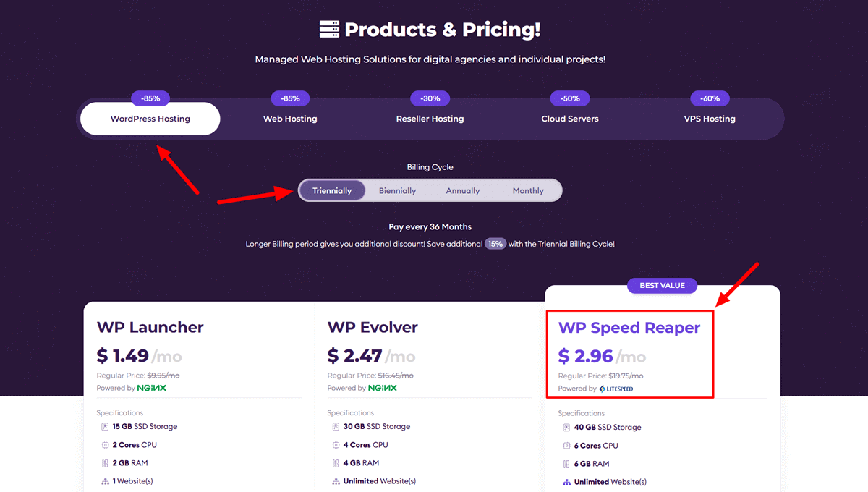The width and height of the screenshot is (868, 492).
Task: Click the websites icon next to 1 Website(s)
Action: [105, 481]
